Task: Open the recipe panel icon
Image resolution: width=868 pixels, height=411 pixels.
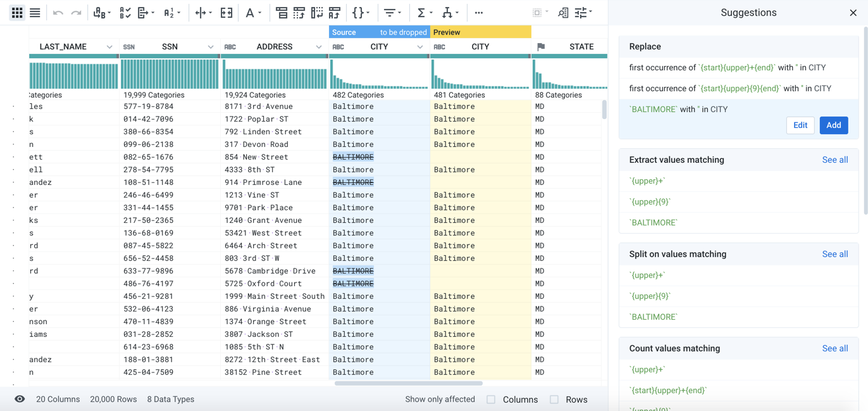Action: 563,13
